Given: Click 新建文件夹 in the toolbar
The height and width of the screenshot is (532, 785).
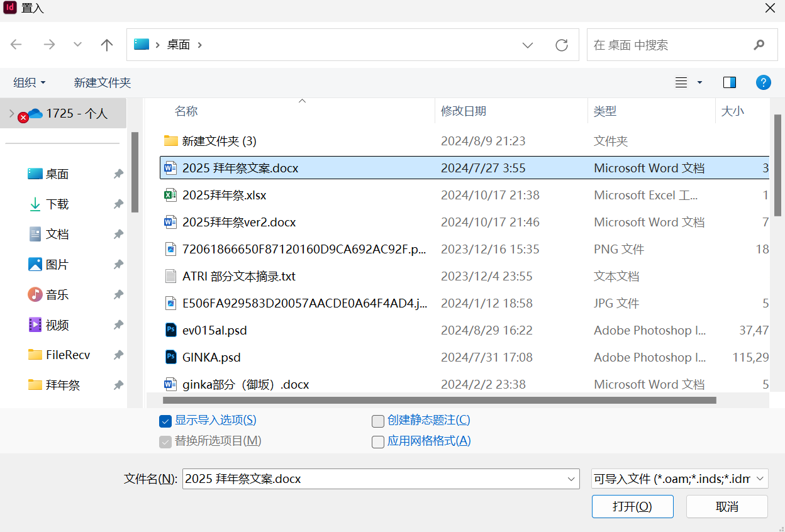Looking at the screenshot, I should tap(102, 82).
